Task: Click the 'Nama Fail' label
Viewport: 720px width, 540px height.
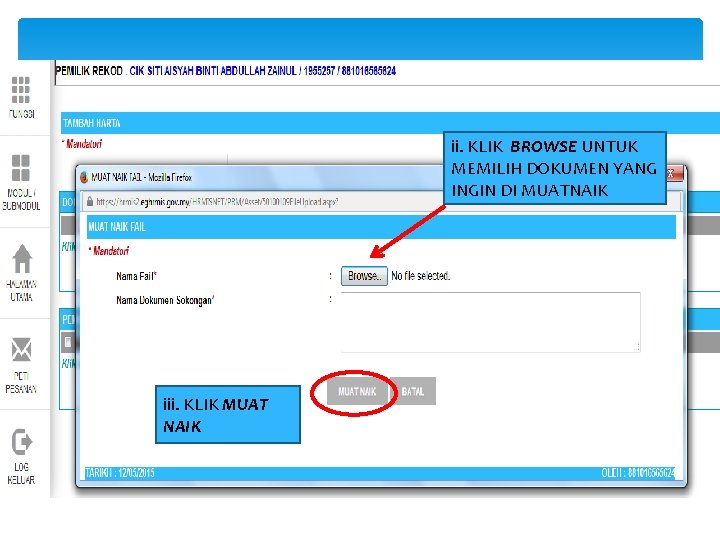Action: (136, 276)
